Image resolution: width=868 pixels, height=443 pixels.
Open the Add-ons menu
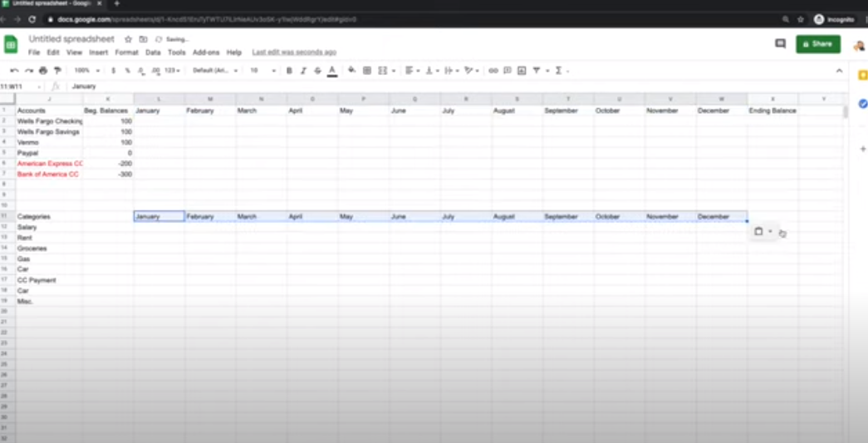point(206,52)
